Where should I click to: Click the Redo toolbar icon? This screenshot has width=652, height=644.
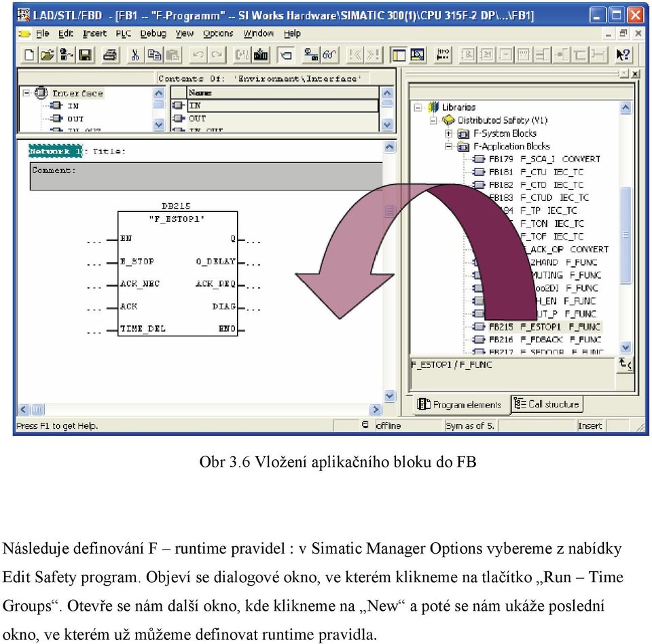[217, 55]
